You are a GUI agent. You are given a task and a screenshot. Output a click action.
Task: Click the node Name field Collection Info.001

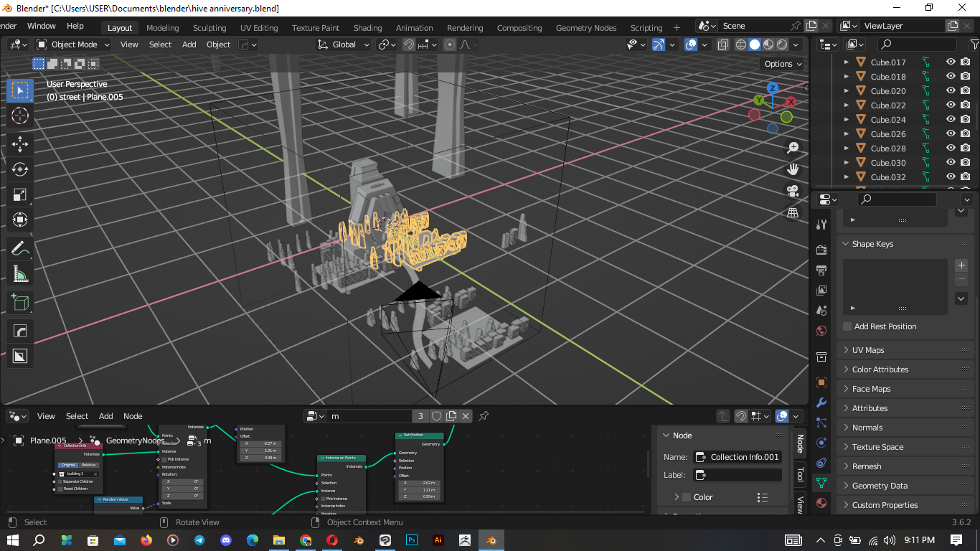[738, 457]
